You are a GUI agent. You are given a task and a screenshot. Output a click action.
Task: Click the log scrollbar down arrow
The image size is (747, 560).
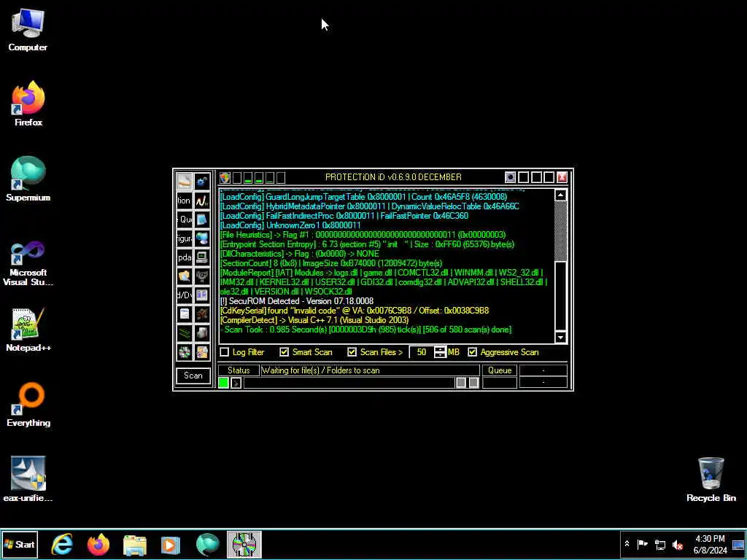click(x=560, y=337)
